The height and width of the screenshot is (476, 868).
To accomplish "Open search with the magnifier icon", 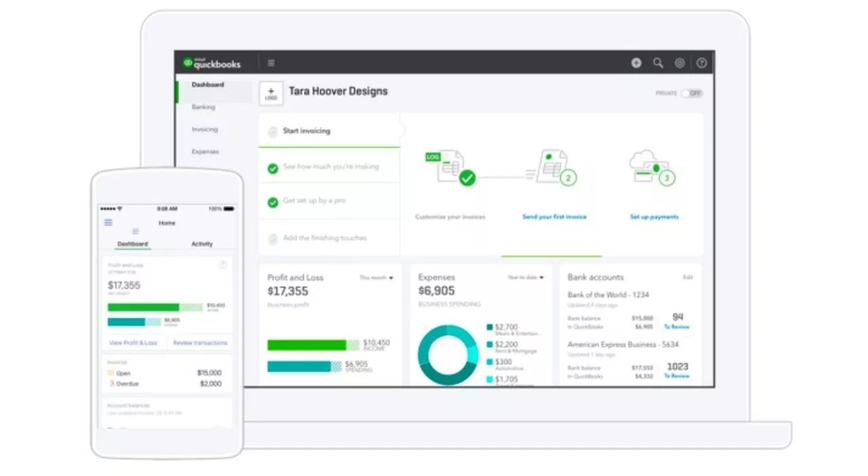I will (658, 63).
